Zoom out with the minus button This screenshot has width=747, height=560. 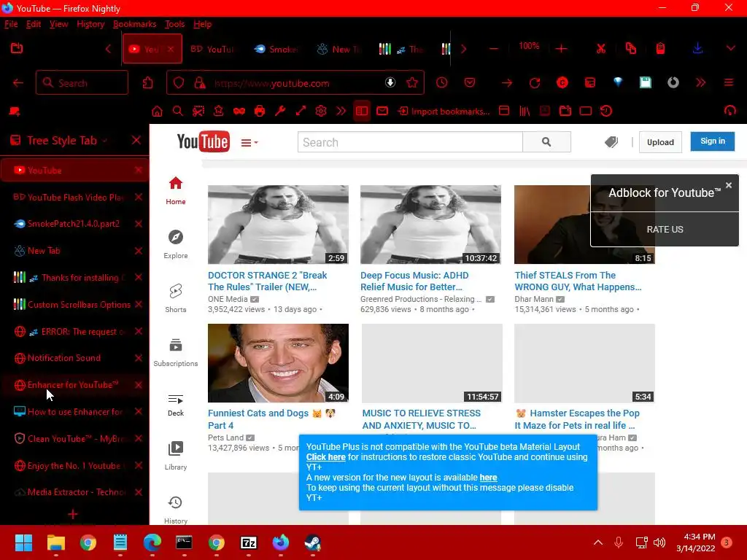click(494, 49)
